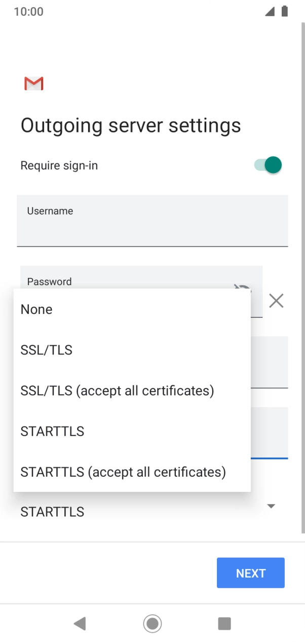
Task: Choose SSL/TLS (accept all certificates) option
Action: point(118,390)
